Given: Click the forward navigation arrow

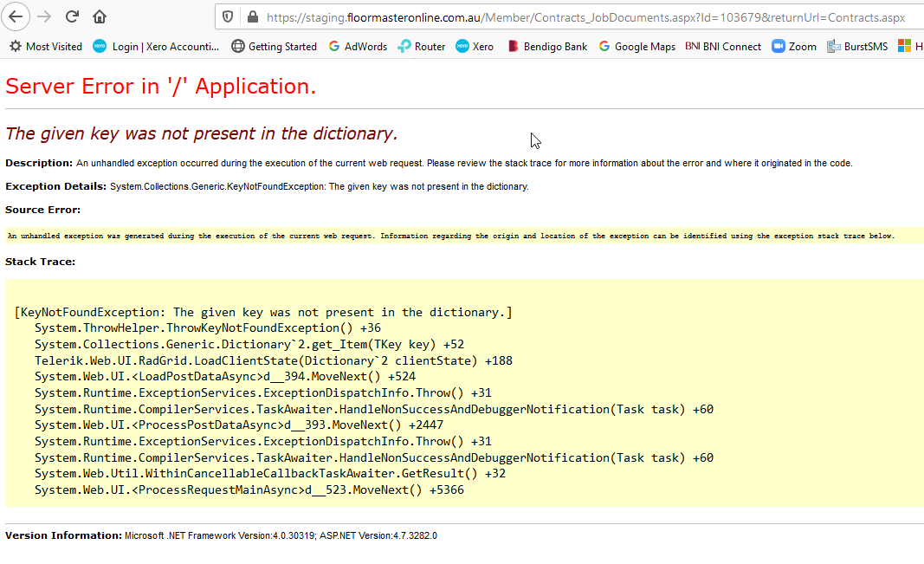Looking at the screenshot, I should click(44, 16).
